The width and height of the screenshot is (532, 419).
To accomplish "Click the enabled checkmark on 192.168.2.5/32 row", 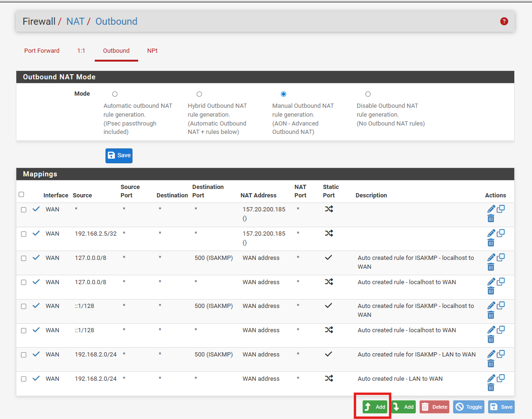I will tap(36, 233).
